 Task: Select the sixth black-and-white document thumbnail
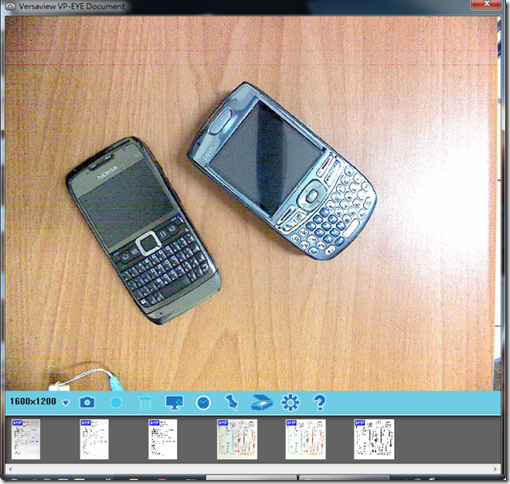(x=374, y=439)
